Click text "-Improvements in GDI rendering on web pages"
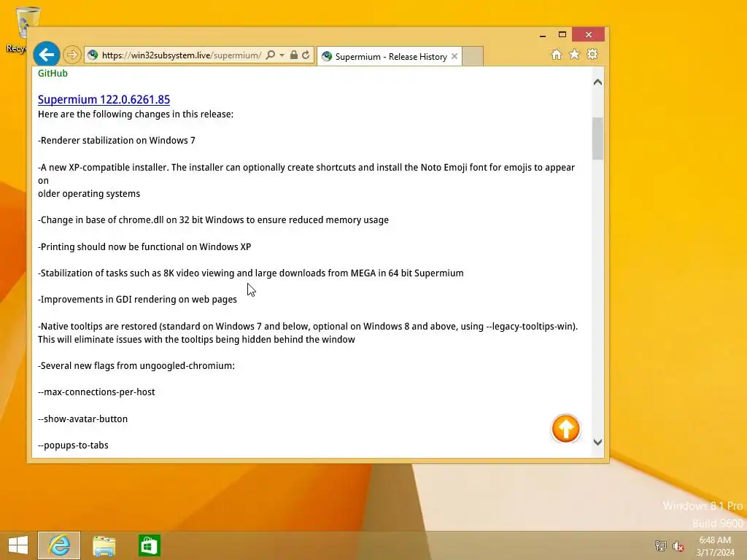Screen dimensions: 747x560 coord(137,300)
